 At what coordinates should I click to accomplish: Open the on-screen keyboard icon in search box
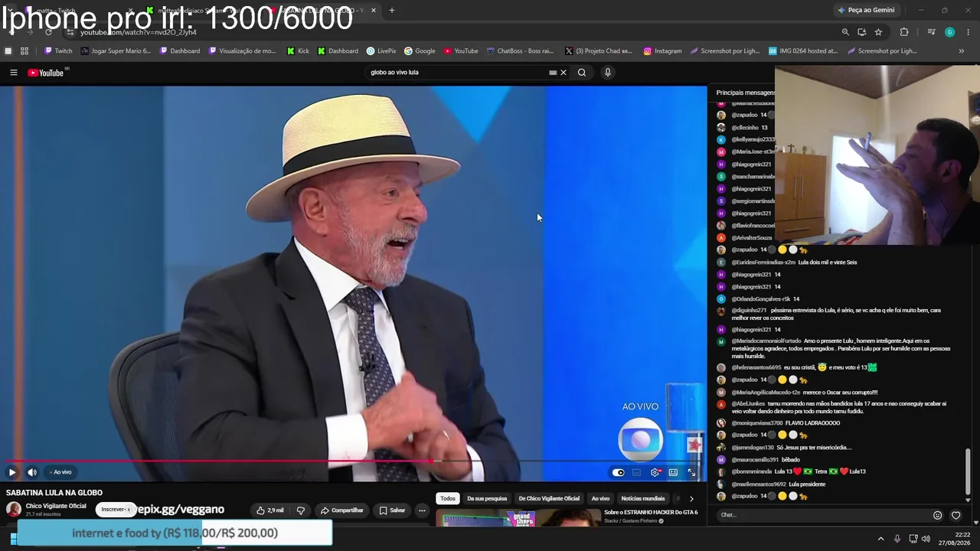pyautogui.click(x=553, y=73)
